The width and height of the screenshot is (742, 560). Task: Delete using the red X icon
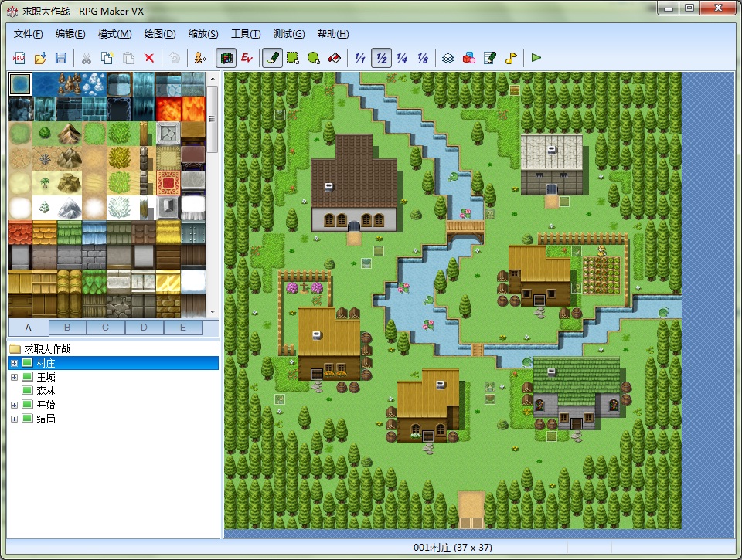pos(149,58)
